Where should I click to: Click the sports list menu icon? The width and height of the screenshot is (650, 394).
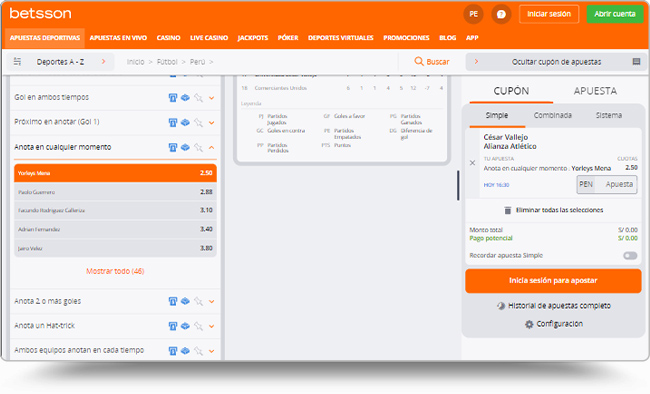(x=17, y=62)
